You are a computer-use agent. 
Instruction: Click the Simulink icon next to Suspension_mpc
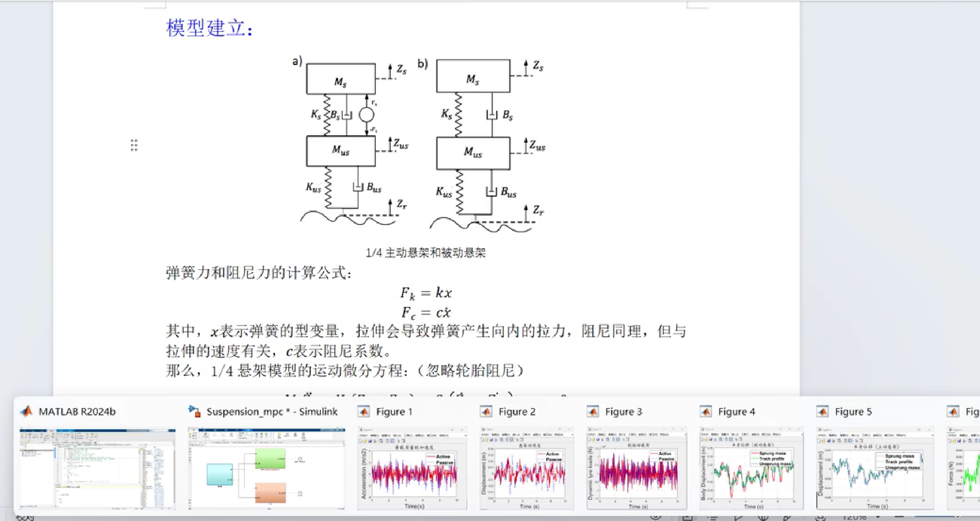click(195, 411)
